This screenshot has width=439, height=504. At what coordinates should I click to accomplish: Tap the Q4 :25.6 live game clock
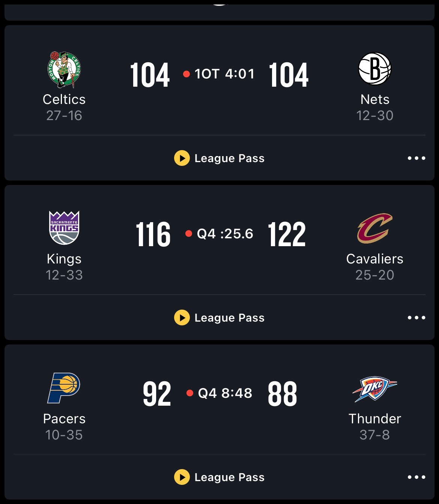point(225,234)
